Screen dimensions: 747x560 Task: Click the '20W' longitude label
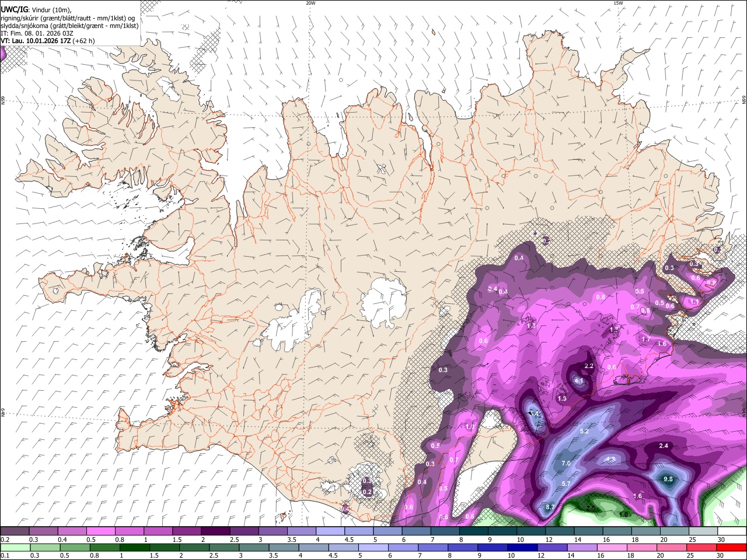(x=310, y=3)
